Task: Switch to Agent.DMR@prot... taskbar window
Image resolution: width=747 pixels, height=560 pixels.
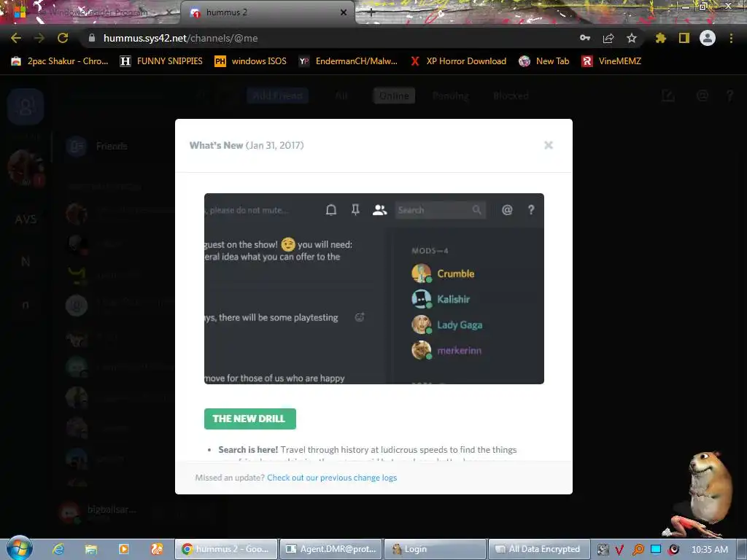Action: (330, 549)
